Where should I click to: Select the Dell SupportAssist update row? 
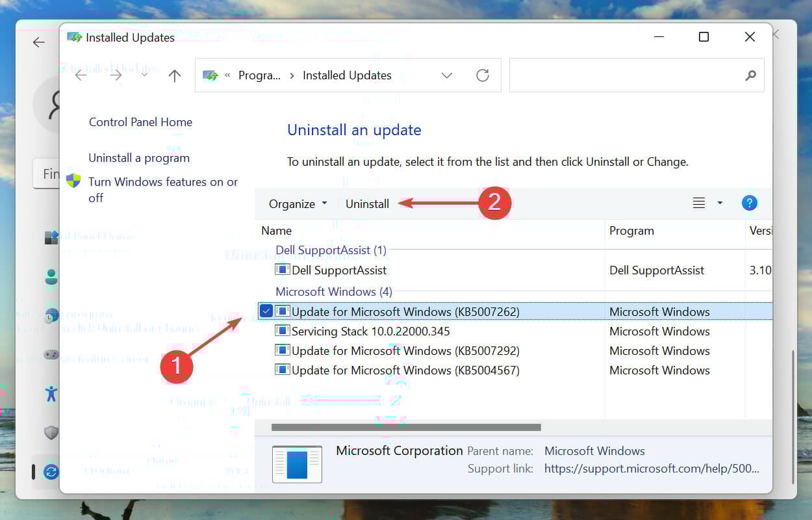(x=514, y=270)
